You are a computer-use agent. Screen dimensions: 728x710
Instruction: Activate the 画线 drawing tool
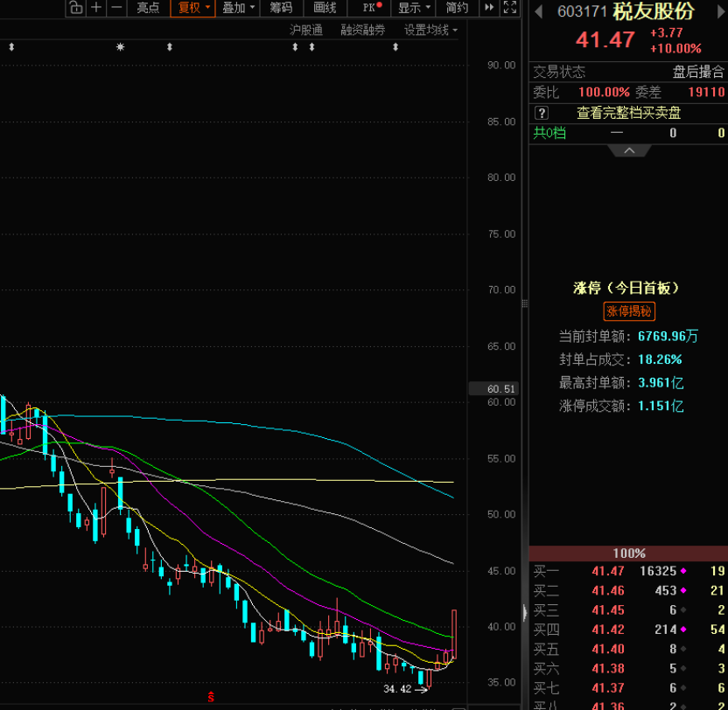pyautogui.click(x=325, y=8)
